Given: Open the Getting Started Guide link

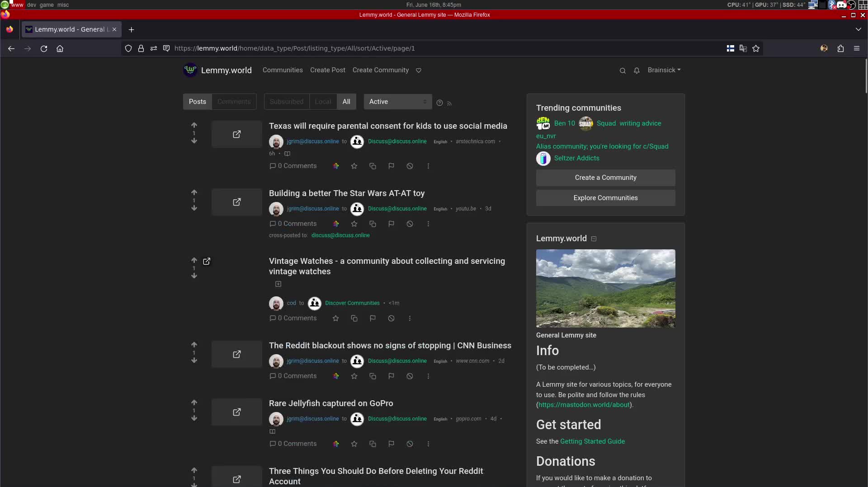Looking at the screenshot, I should (592, 441).
